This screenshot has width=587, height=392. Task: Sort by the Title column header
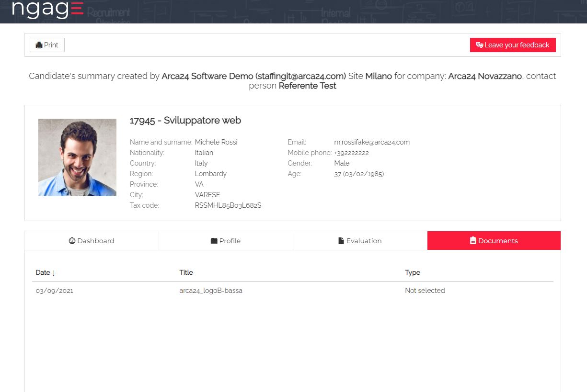click(186, 272)
